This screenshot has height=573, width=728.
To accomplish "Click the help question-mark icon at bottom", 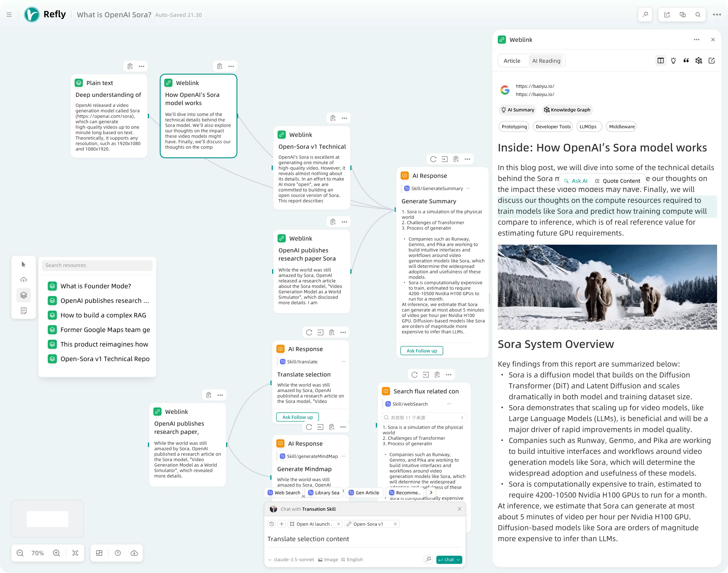I will [x=117, y=553].
